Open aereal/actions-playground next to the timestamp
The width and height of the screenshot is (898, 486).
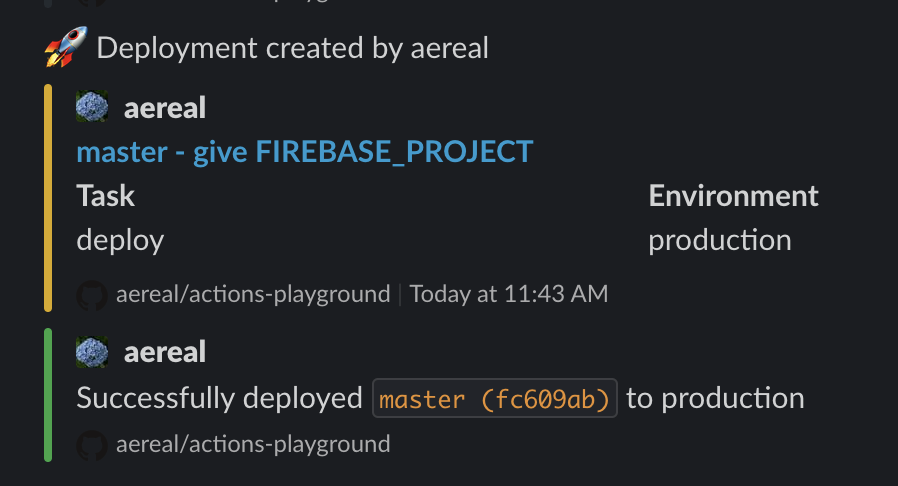[253, 295]
